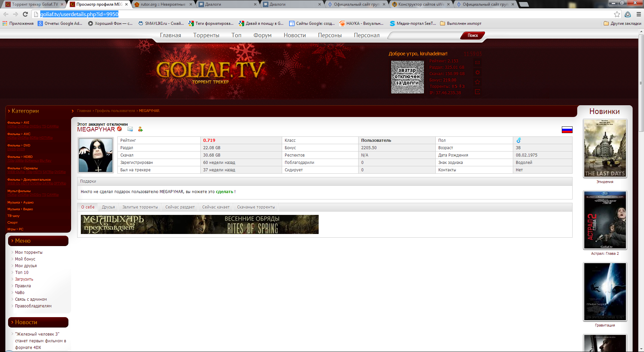Screen dimensions: 644x352
Task: Open Топ in the top menu
Action: point(236,35)
